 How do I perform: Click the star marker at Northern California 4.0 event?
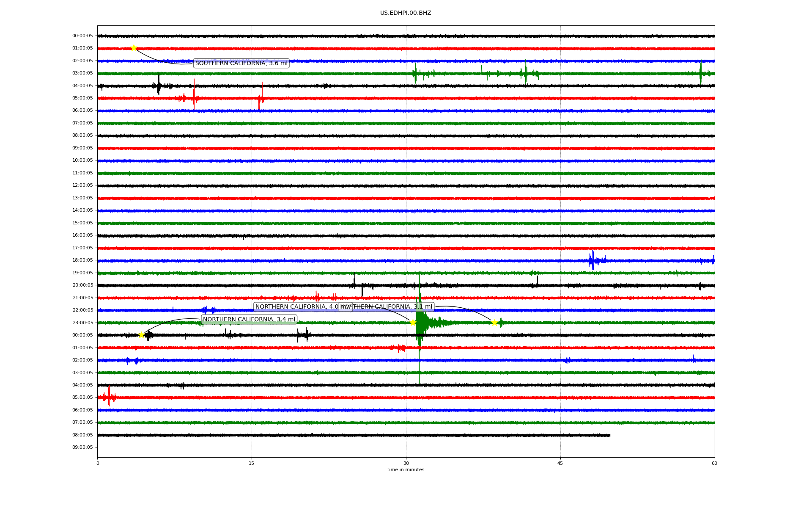pos(413,323)
